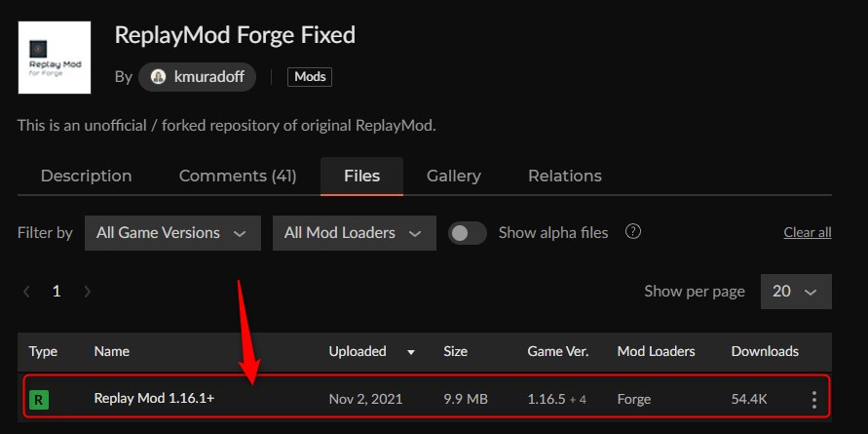868x434 pixels.
Task: Open the Show per page 20 dropdown
Action: pos(796,291)
